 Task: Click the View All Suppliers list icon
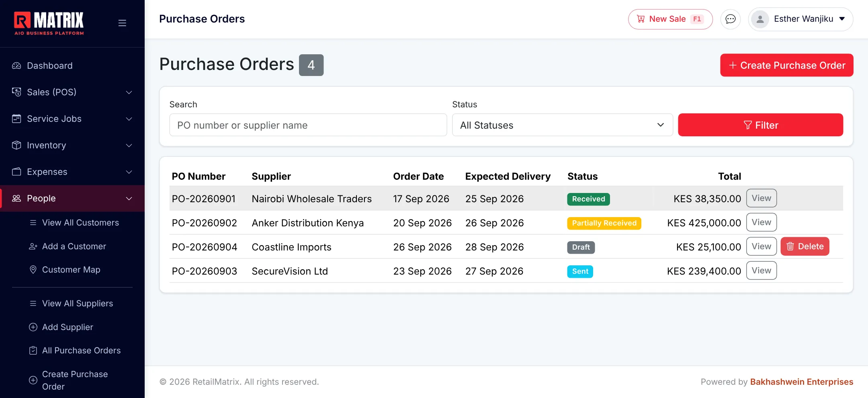pos(33,304)
